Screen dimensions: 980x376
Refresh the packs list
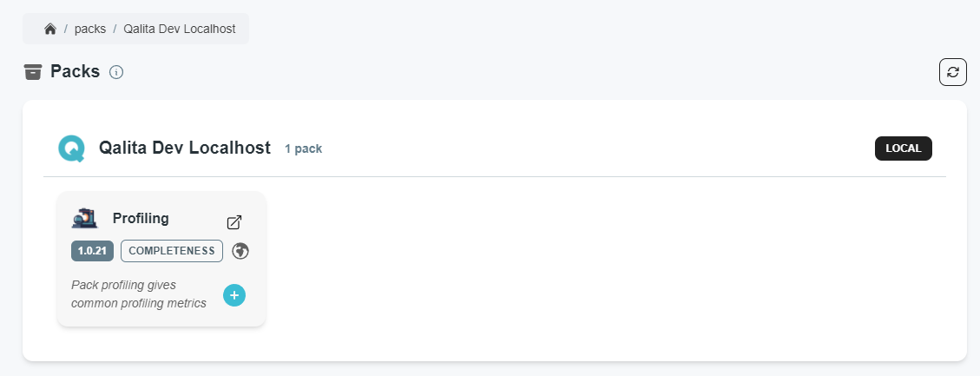pyautogui.click(x=952, y=72)
